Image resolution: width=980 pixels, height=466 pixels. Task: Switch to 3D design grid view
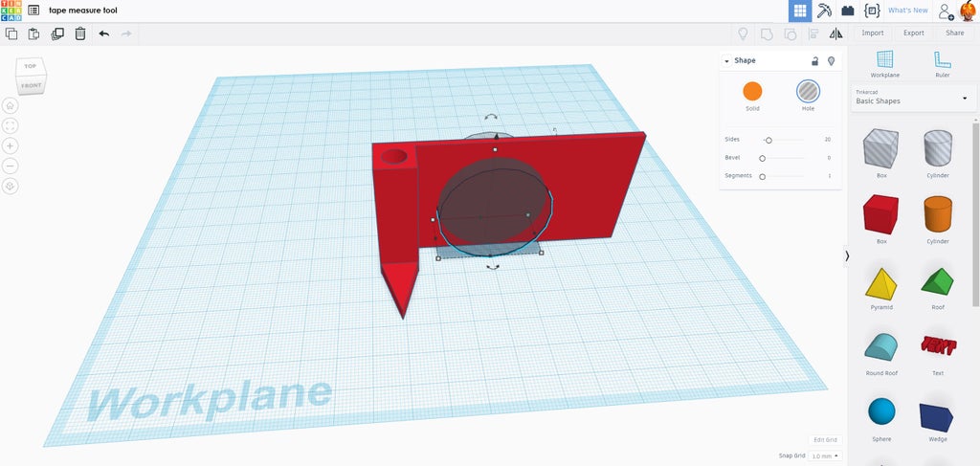pos(800,11)
